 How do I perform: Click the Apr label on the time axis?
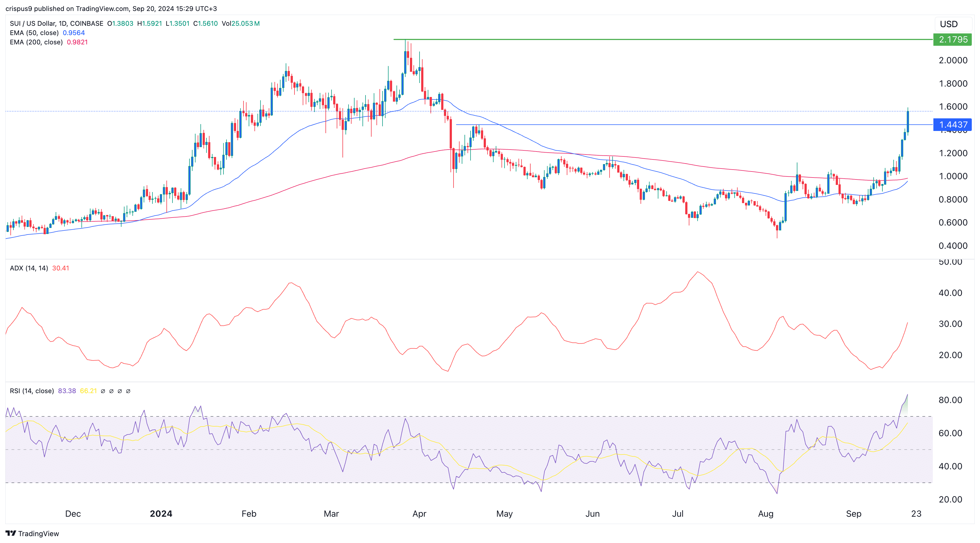click(419, 513)
